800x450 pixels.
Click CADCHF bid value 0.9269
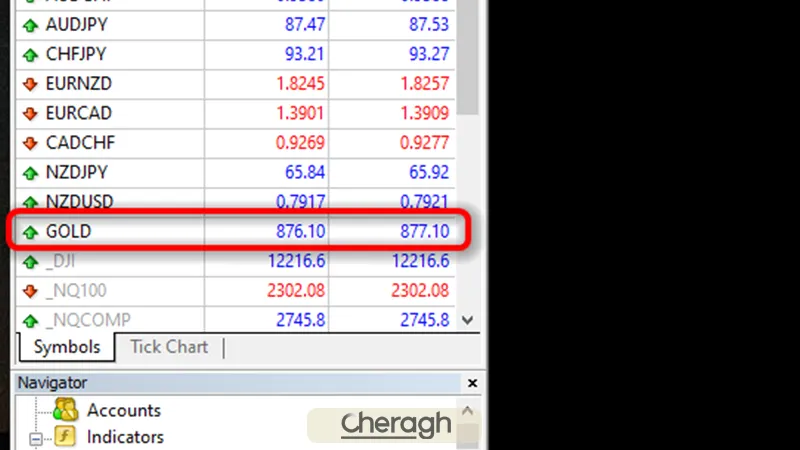(x=300, y=143)
